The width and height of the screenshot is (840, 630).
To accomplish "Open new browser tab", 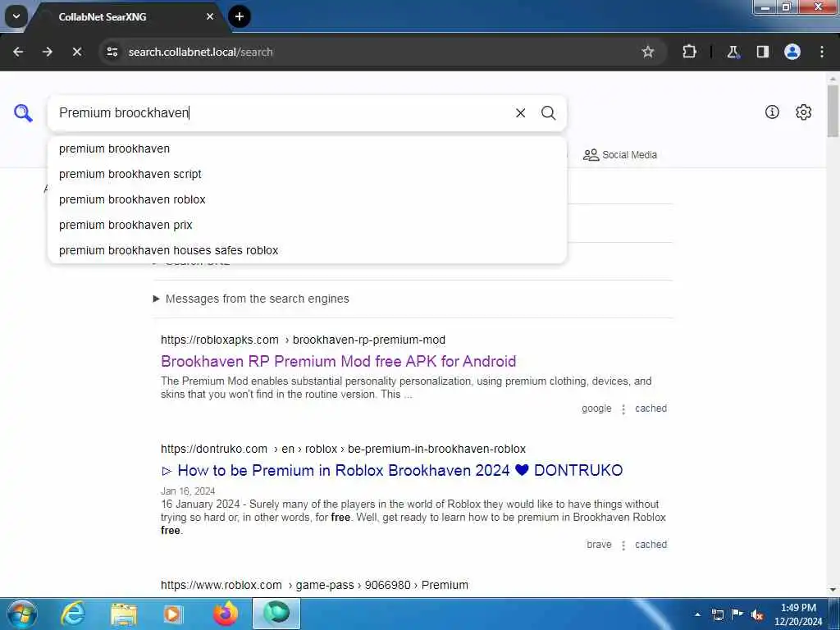I will pyautogui.click(x=240, y=16).
